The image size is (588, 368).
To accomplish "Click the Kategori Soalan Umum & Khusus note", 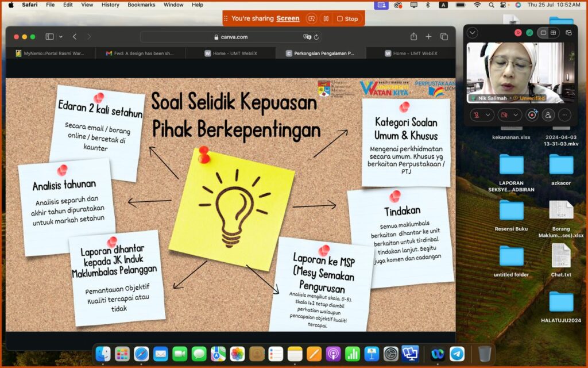I will pyautogui.click(x=406, y=143).
